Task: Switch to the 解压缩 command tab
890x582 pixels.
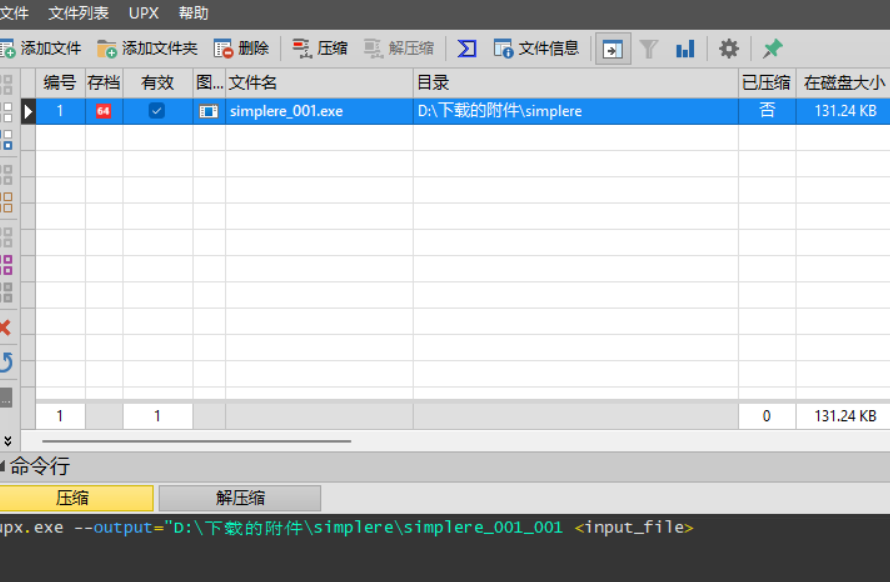Action: pyautogui.click(x=240, y=498)
